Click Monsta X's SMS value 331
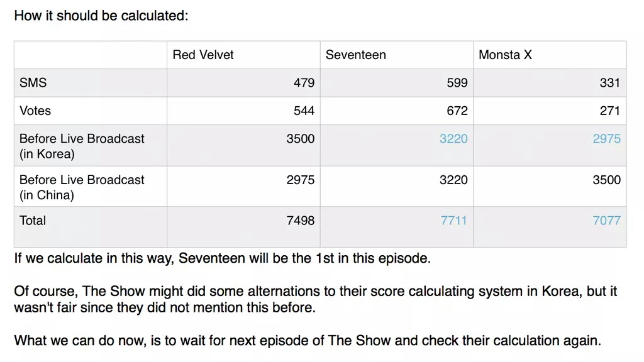This screenshot has height=362, width=644. click(610, 82)
